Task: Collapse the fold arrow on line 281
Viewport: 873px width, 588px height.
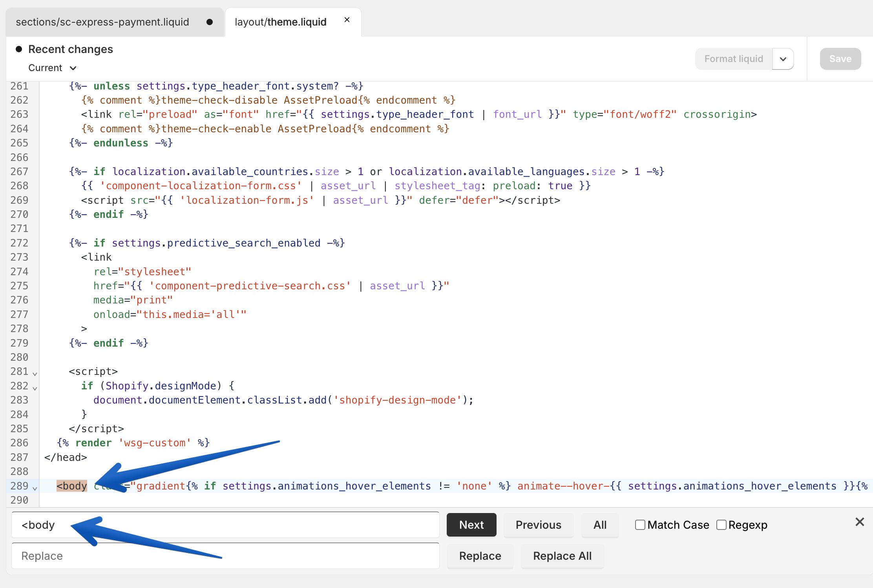Action: 35,373
